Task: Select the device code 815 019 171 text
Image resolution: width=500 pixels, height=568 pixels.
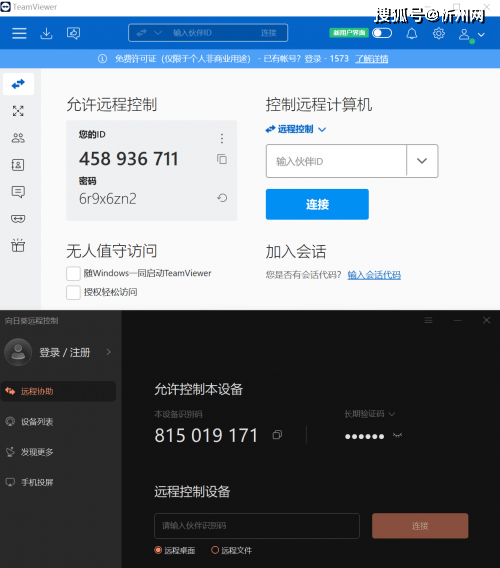Action: pos(206,435)
